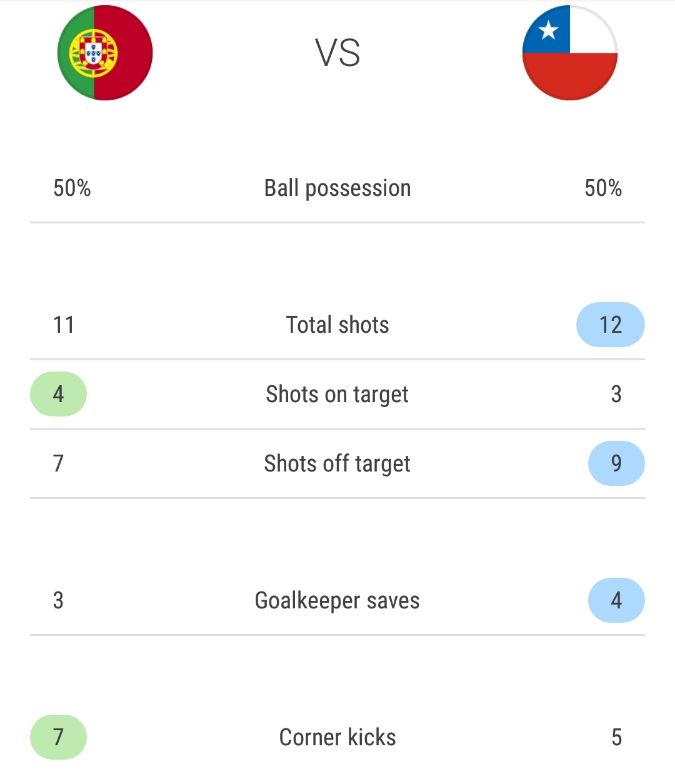Select the Total shots label
This screenshot has width=675, height=770.
pos(337,325)
